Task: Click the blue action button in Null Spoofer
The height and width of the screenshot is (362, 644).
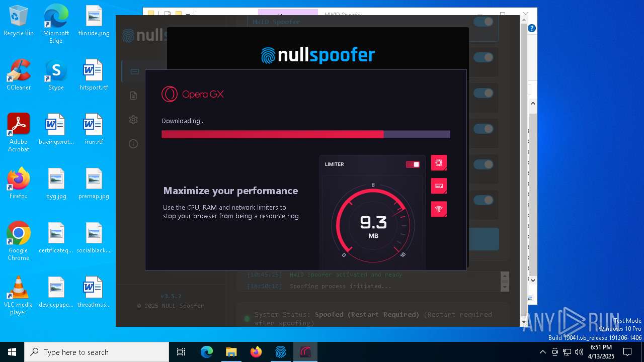Action: click(484, 239)
